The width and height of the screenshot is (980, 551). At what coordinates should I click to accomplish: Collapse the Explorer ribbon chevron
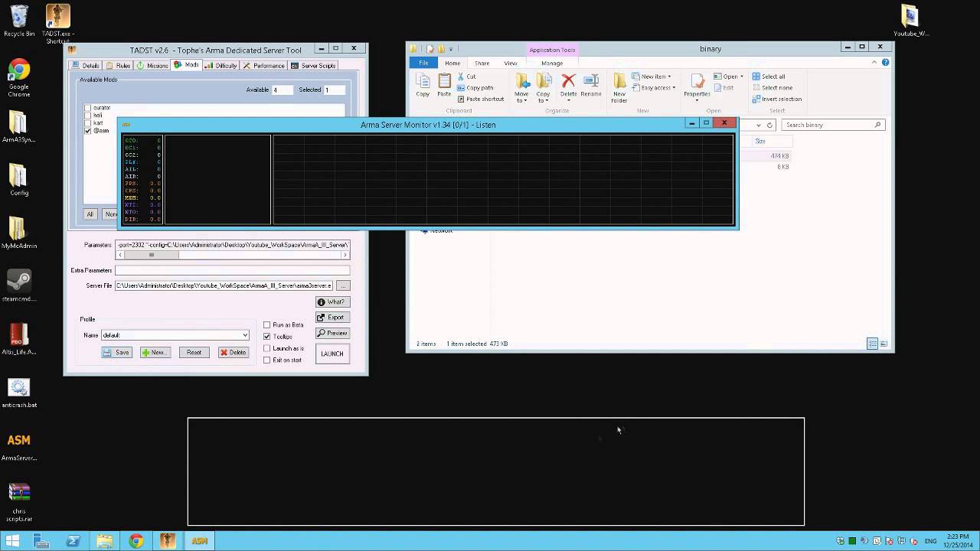click(x=875, y=63)
